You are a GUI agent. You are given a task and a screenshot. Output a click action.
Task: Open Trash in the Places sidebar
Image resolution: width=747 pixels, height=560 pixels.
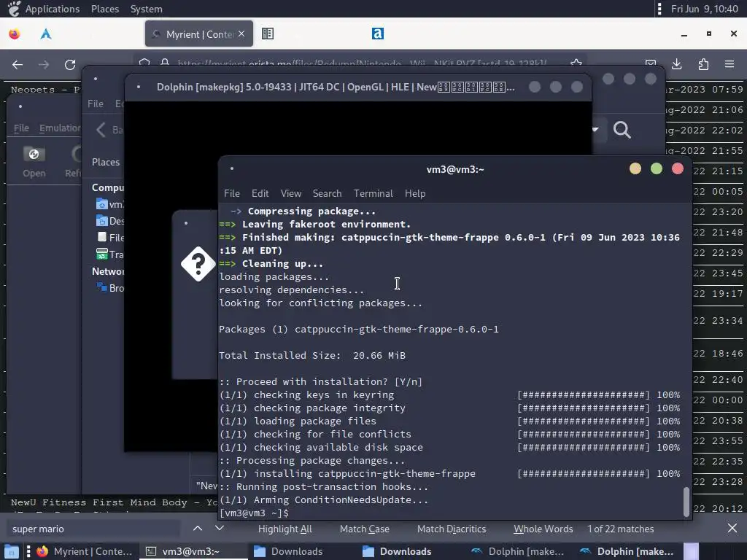tap(110, 254)
